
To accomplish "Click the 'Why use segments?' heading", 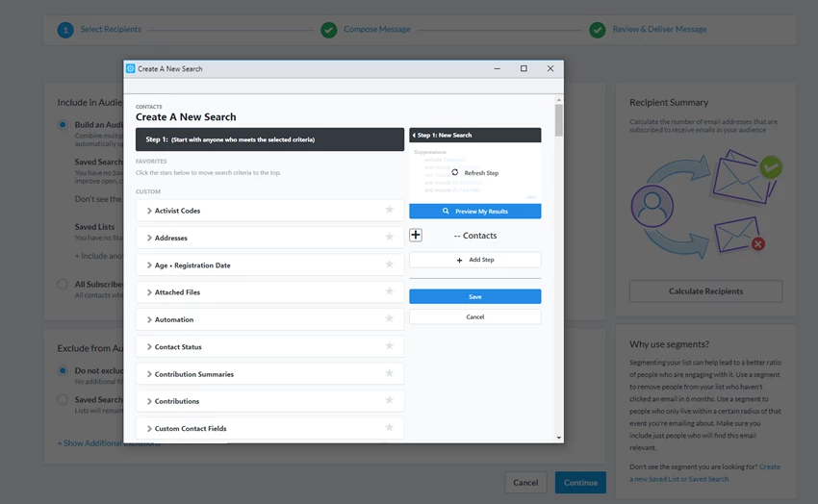I will coord(669,344).
